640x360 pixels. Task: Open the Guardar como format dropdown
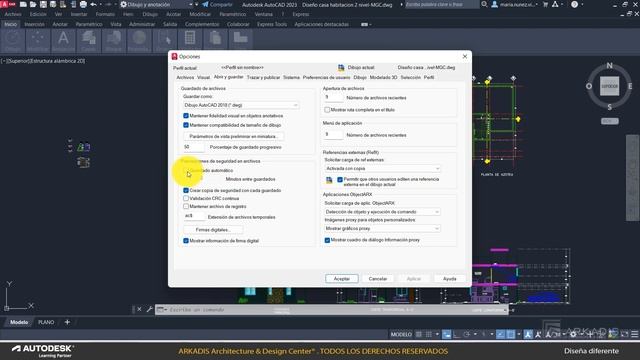pos(241,105)
